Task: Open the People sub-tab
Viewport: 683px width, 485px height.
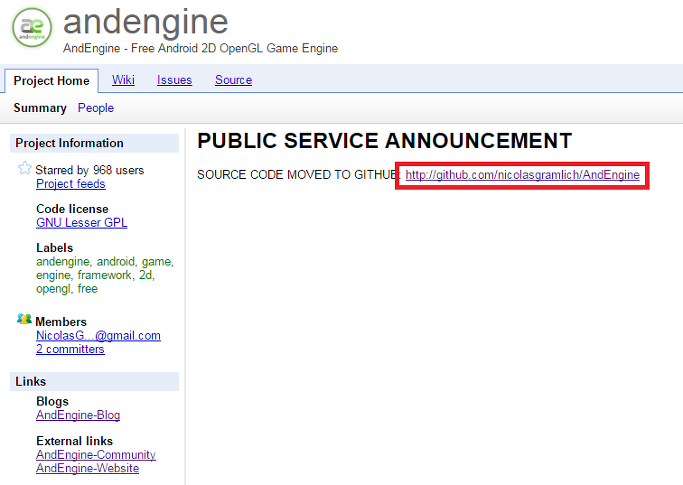Action: 96,108
